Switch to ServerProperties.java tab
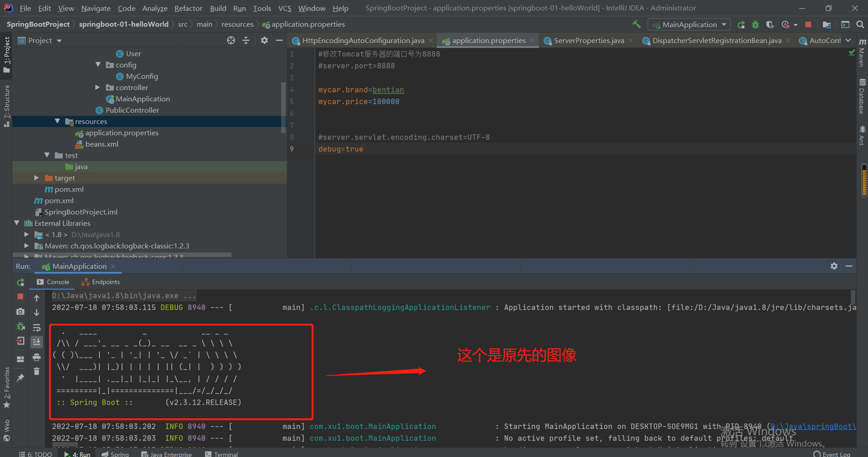The image size is (868, 457). click(589, 41)
